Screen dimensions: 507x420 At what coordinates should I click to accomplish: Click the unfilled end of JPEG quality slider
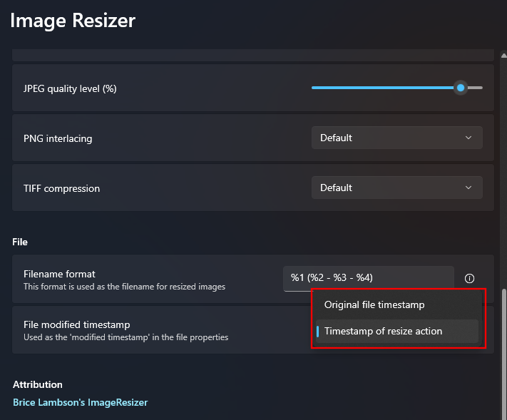point(476,88)
